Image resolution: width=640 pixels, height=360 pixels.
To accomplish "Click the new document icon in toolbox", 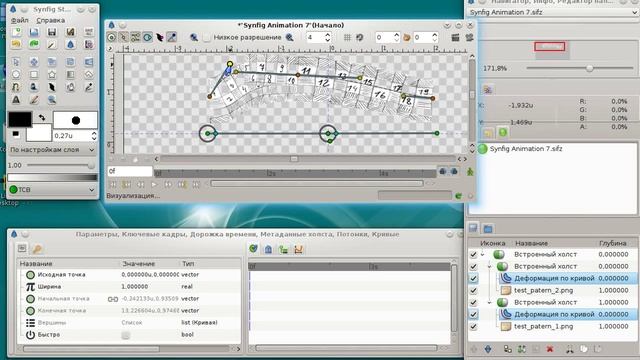I will [16, 32].
